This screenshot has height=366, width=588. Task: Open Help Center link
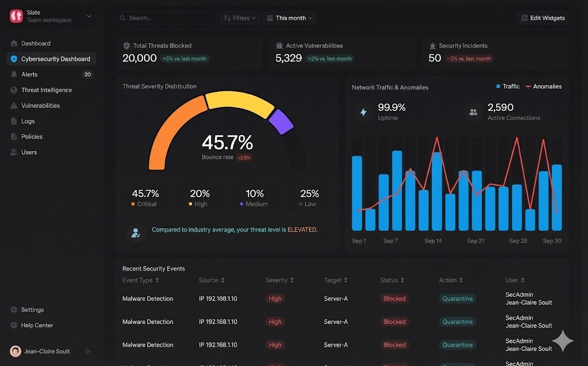coord(37,325)
